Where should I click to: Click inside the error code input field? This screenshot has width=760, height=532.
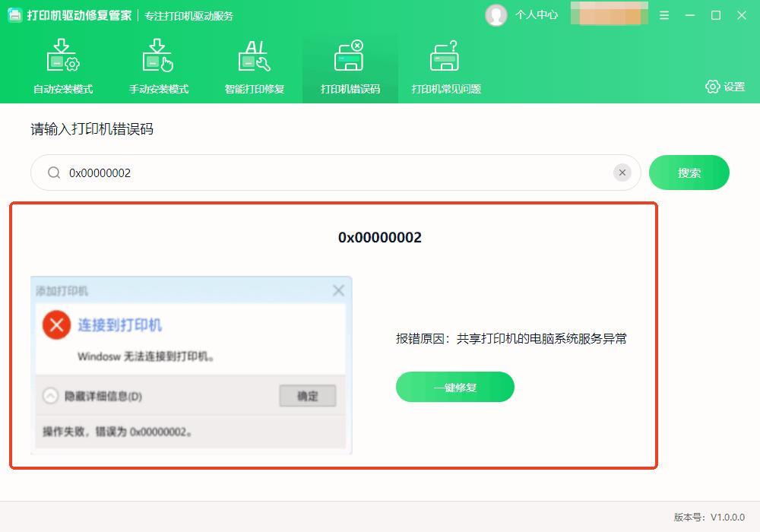(334, 173)
